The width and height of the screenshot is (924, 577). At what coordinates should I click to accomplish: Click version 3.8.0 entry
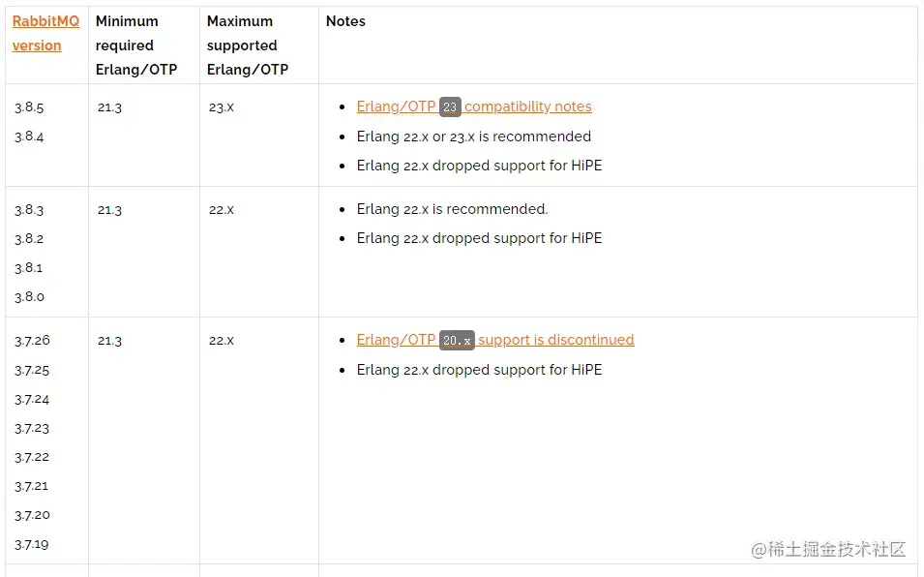point(29,296)
